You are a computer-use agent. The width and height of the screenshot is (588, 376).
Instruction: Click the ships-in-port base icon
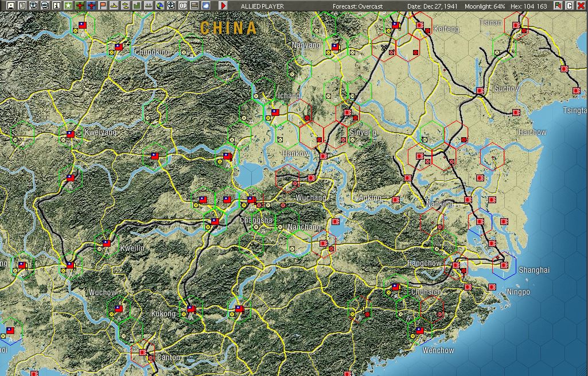[x=148, y=6]
